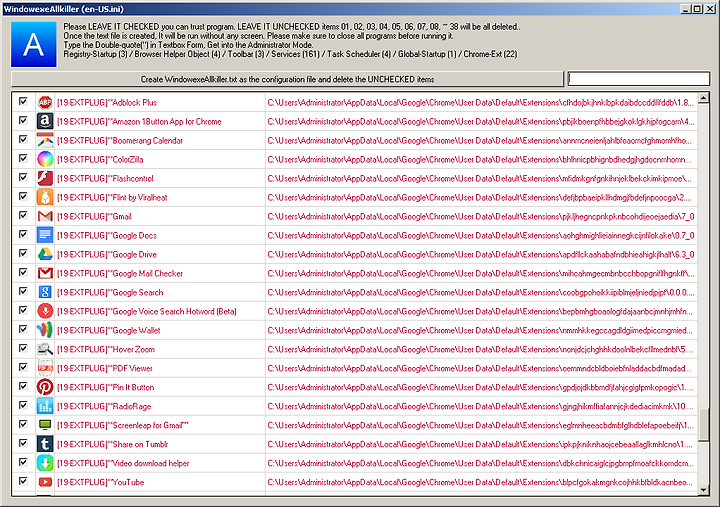The image size is (720, 507).
Task: Uncheck the Google Drive checkbox
Action: (x=23, y=253)
